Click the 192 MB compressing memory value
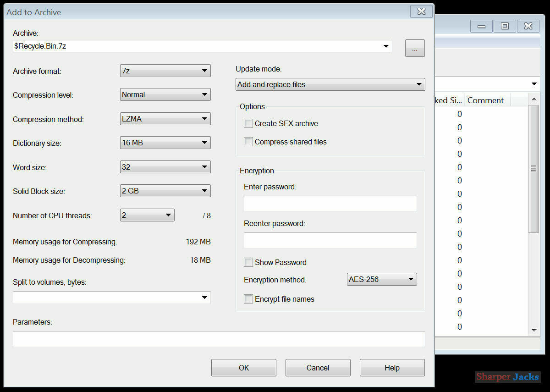 point(198,242)
